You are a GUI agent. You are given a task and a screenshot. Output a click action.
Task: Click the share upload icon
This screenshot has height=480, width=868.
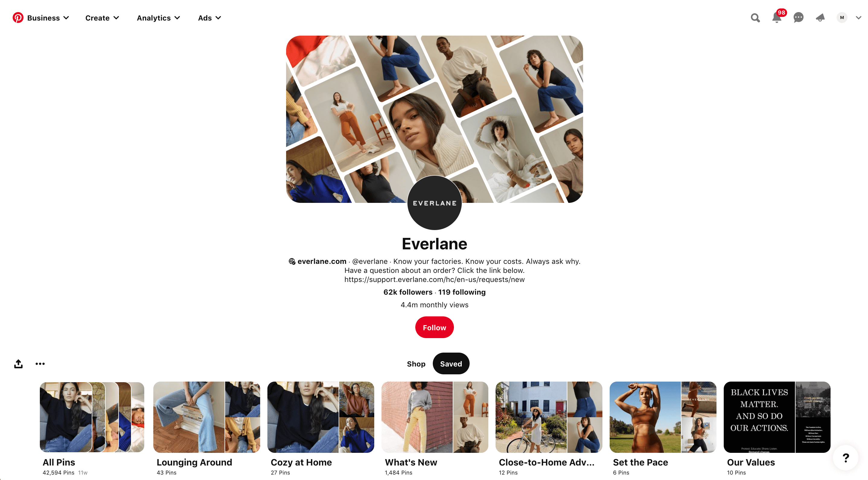pyautogui.click(x=18, y=363)
